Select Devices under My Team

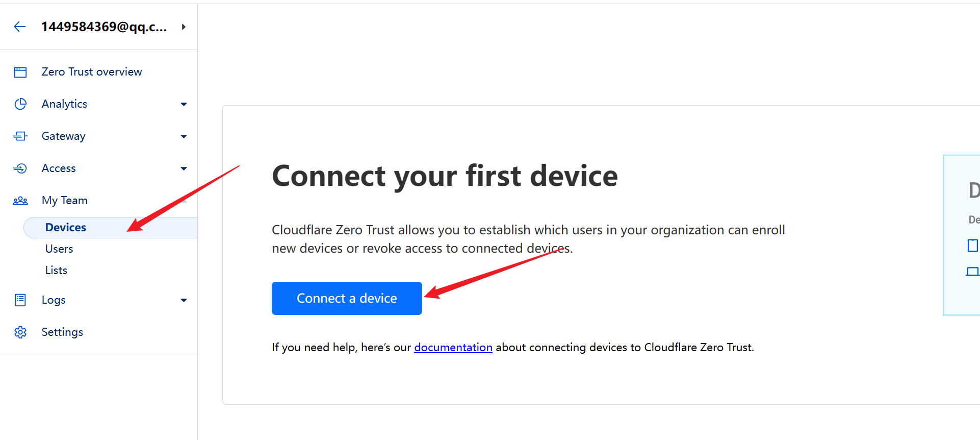point(65,227)
